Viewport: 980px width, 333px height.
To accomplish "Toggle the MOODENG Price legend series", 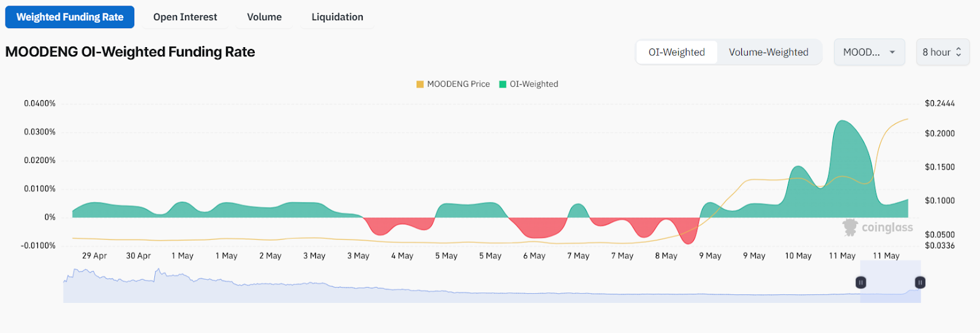I will pos(453,84).
